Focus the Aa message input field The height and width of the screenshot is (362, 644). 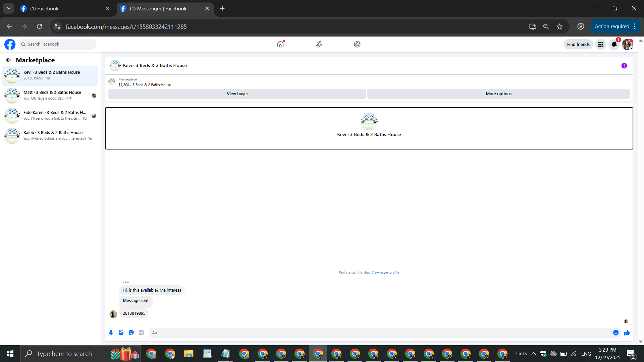point(379,333)
